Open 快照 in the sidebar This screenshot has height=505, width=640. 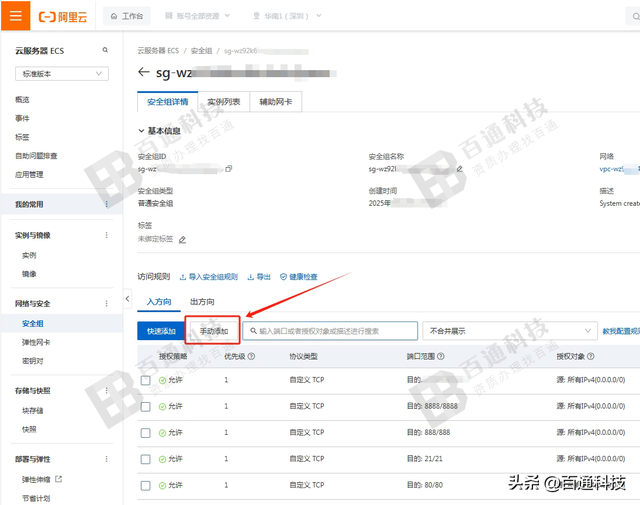[x=29, y=429]
